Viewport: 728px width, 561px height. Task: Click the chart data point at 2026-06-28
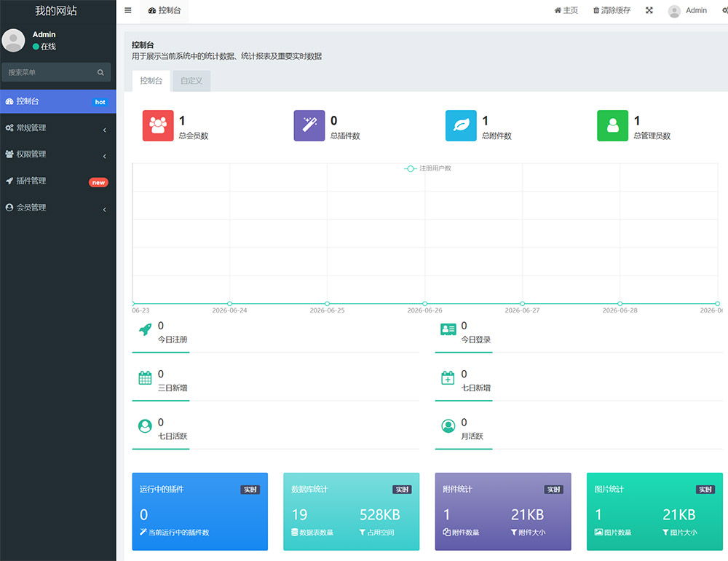coord(620,304)
